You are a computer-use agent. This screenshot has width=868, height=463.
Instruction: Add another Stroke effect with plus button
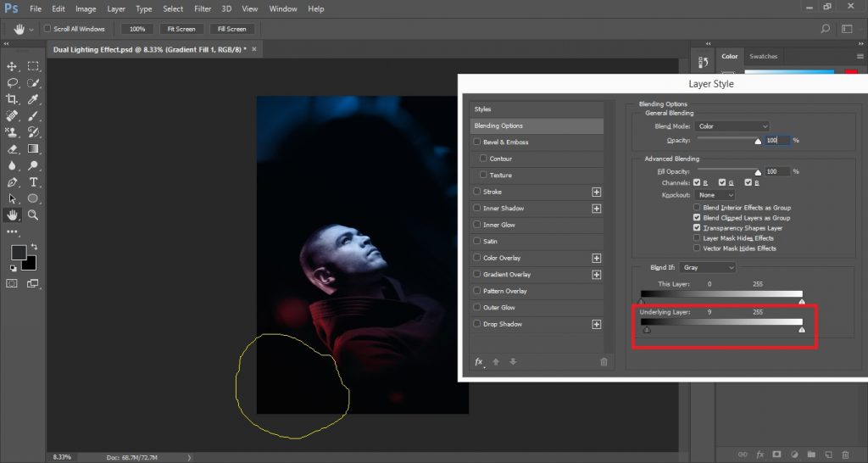click(596, 192)
